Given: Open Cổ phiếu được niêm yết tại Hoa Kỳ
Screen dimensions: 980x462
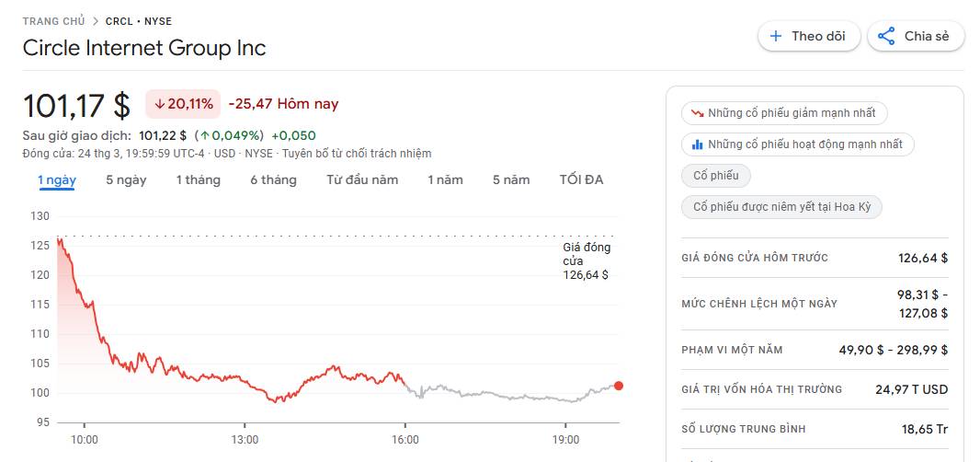Looking at the screenshot, I should [781, 207].
